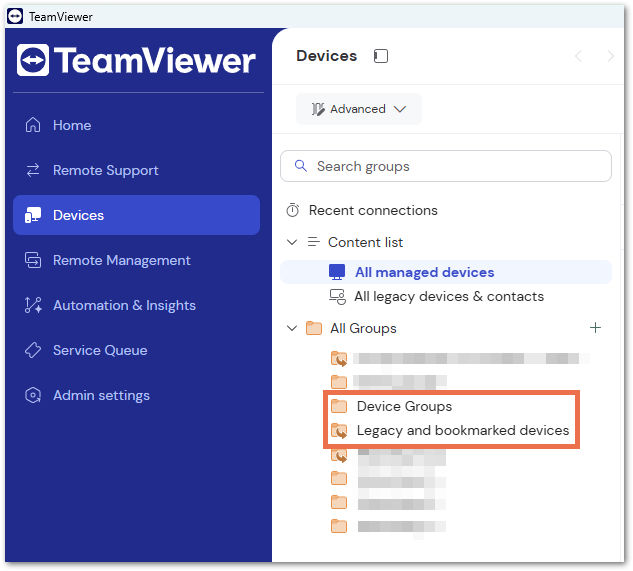Click the All managed devices monitor icon

click(337, 272)
